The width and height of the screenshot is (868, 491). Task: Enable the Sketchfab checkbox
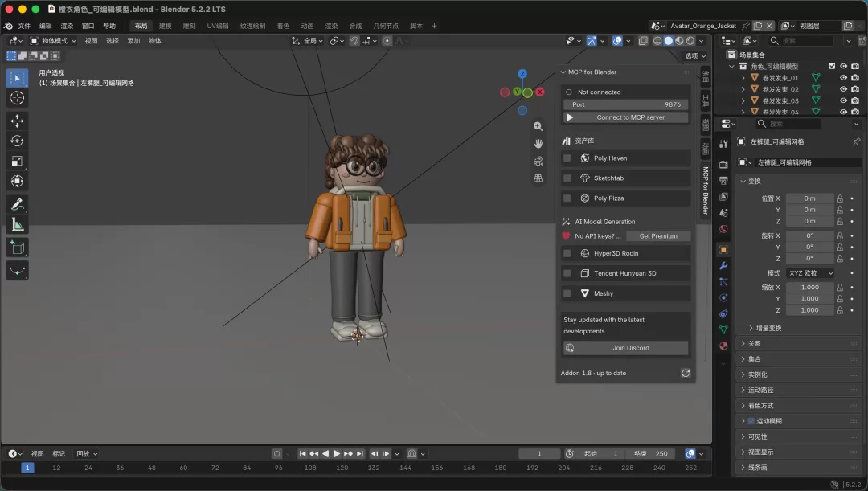coord(567,178)
